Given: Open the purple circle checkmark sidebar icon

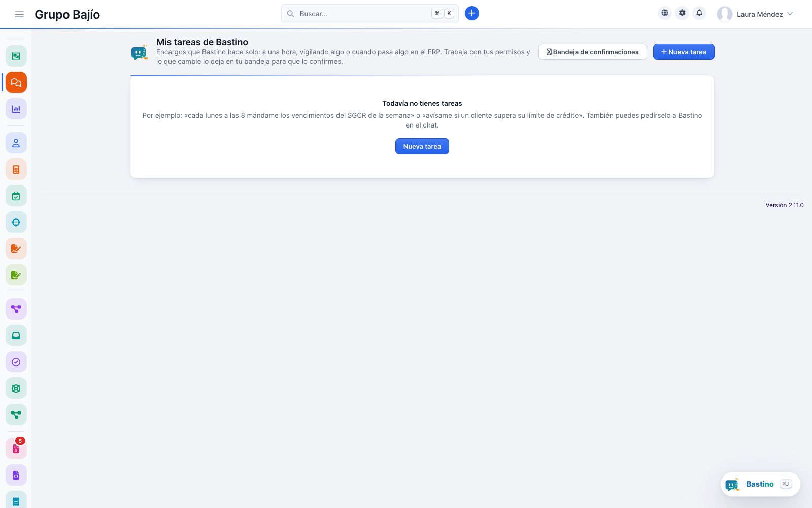Looking at the screenshot, I should click(x=16, y=362).
